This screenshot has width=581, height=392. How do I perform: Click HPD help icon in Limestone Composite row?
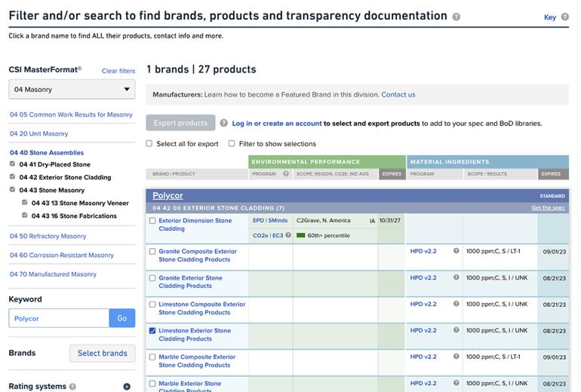pyautogui.click(x=456, y=304)
